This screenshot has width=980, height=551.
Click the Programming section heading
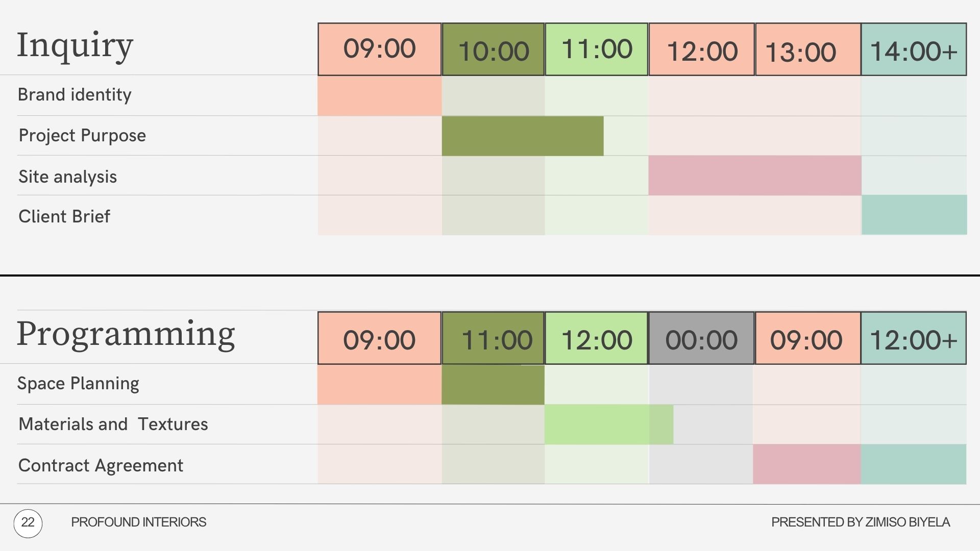coord(126,335)
